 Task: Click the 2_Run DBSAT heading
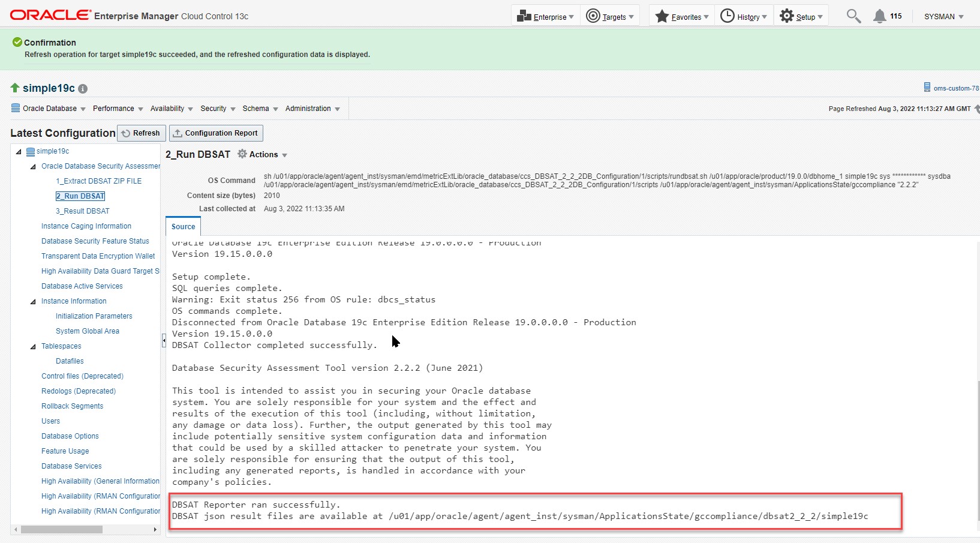(x=198, y=154)
